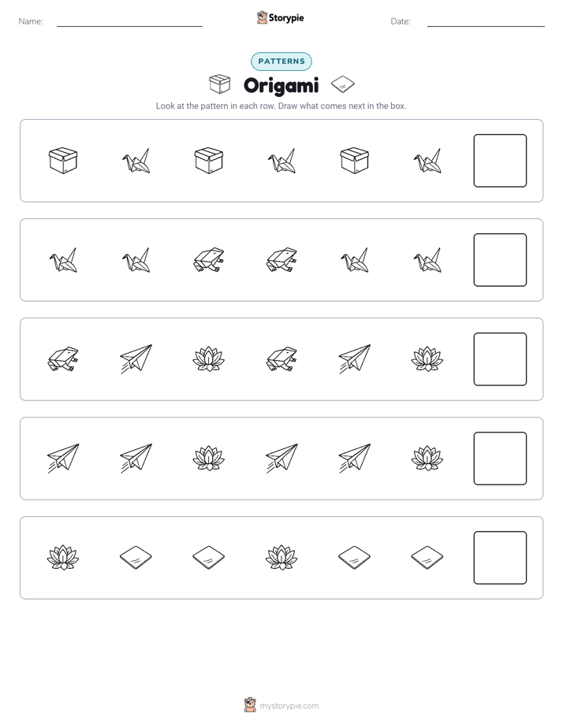
Task: Select the first lotus flower in row four
Action: point(209,459)
